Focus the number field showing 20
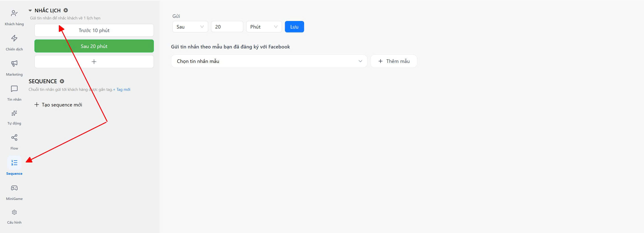The image size is (644, 233). (x=227, y=27)
